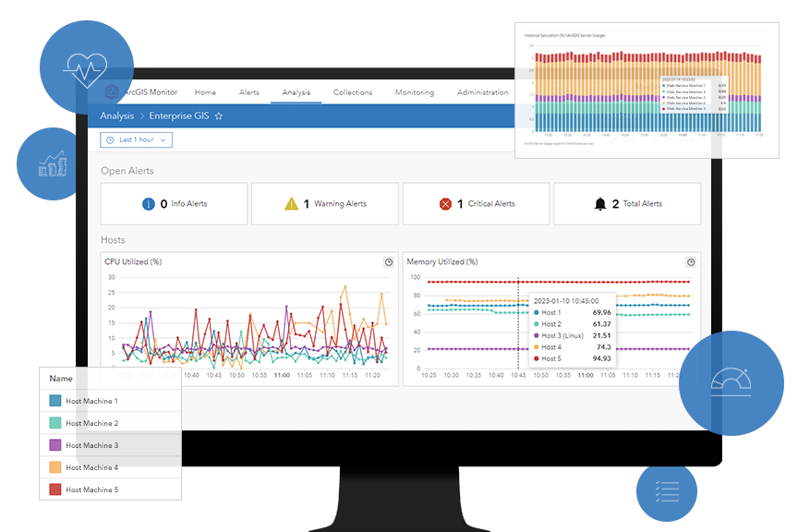Image resolution: width=798 pixels, height=532 pixels.
Task: Favorite Enterprise GIS with the star icon
Action: (219, 116)
